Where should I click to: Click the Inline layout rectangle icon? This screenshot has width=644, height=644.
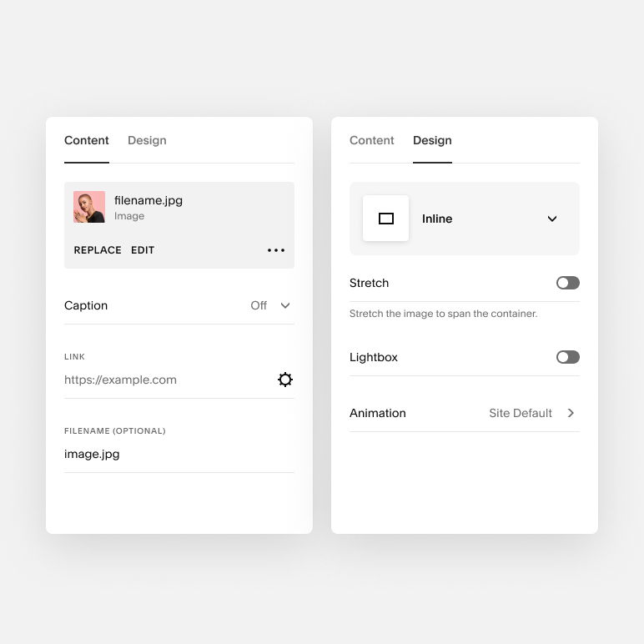pos(385,219)
